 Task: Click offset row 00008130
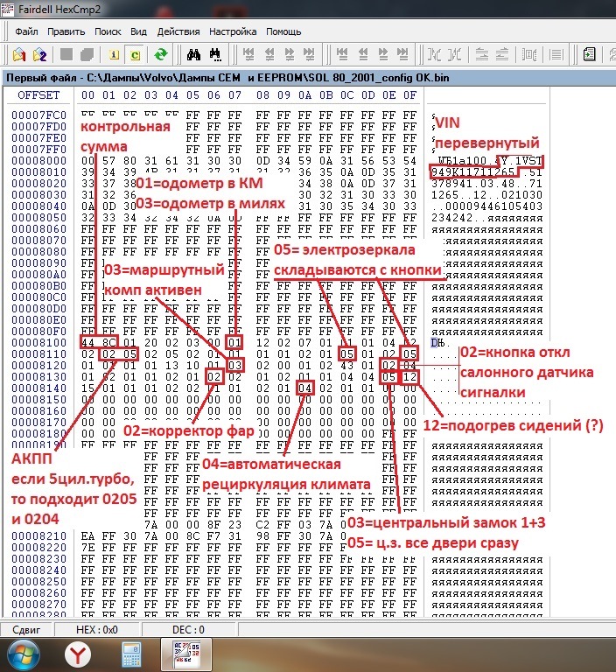tap(39, 377)
